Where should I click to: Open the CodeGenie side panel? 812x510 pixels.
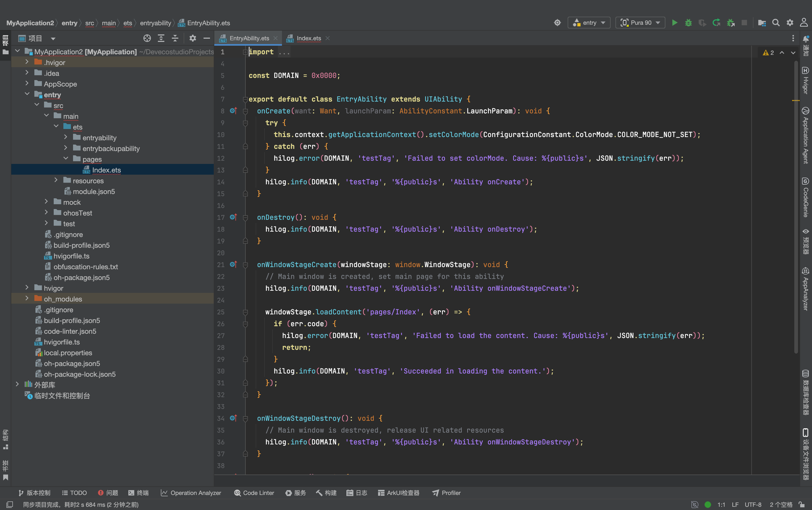pyautogui.click(x=806, y=197)
